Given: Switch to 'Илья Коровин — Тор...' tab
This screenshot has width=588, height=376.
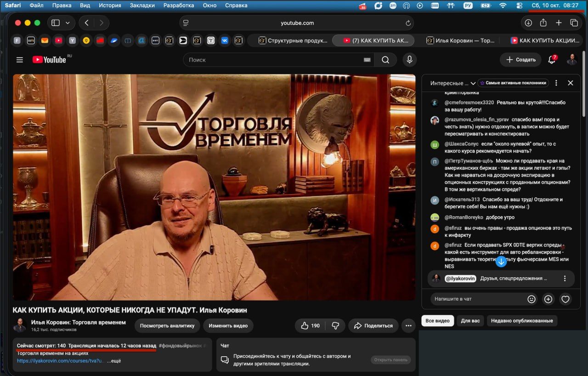Looking at the screenshot, I should point(460,40).
